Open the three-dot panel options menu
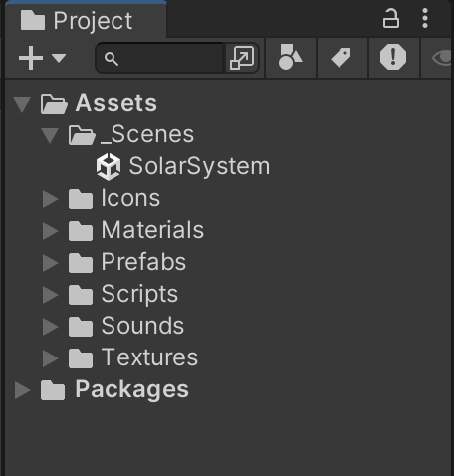This screenshot has width=454, height=476. click(x=425, y=18)
